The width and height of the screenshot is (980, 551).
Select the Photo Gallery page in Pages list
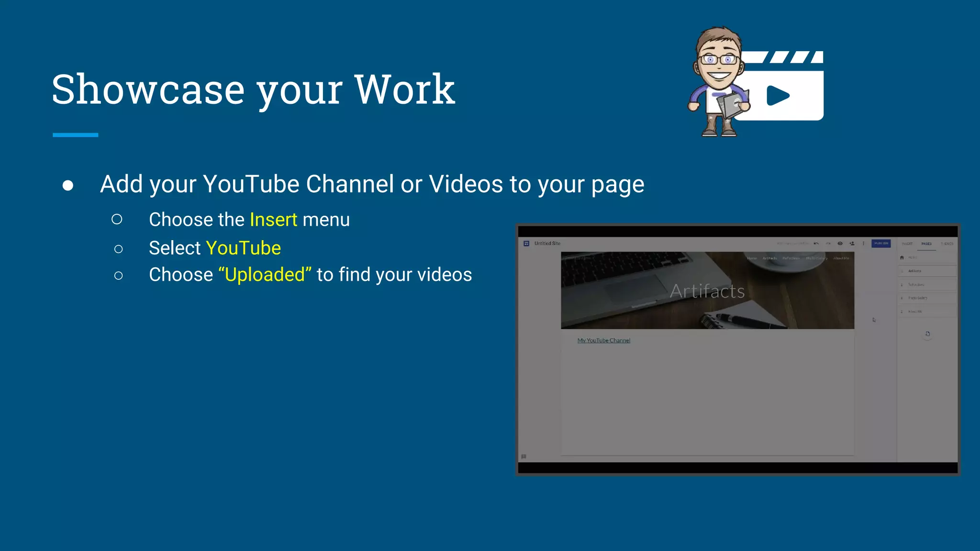click(927, 298)
